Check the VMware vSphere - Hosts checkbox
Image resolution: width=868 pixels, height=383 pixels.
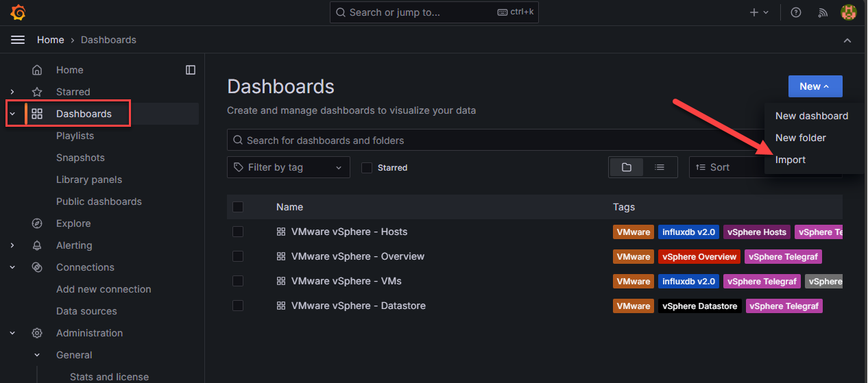(x=238, y=232)
